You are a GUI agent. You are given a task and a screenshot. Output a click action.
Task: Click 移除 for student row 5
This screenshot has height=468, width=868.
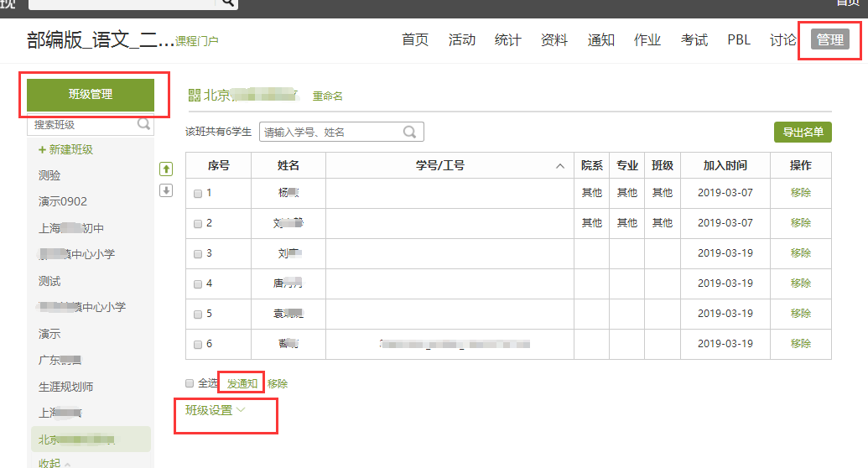coord(800,313)
